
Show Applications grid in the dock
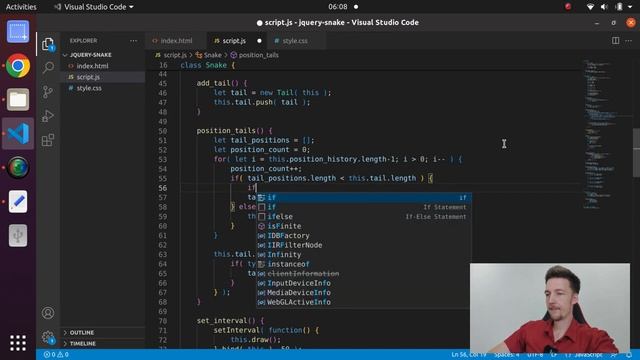18,343
